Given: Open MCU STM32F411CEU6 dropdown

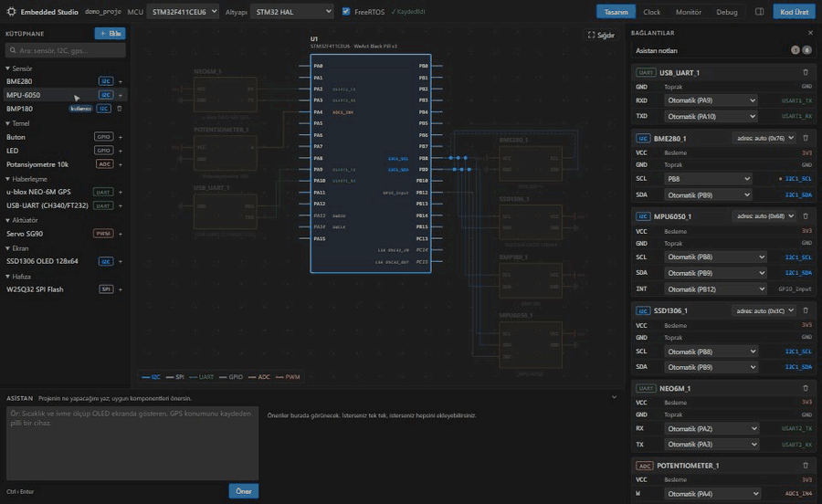Looking at the screenshot, I should (183, 12).
